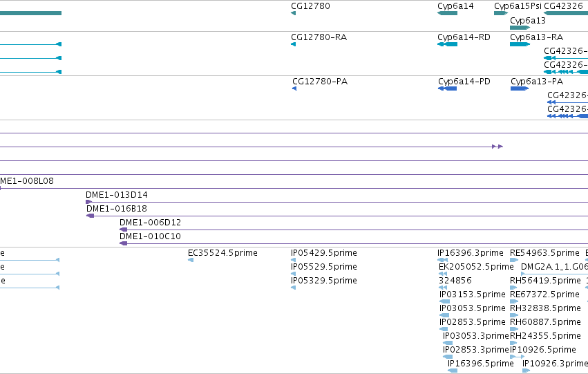Click the DME1-010C10 clone label
This screenshot has width=588, height=374.
[150, 236]
